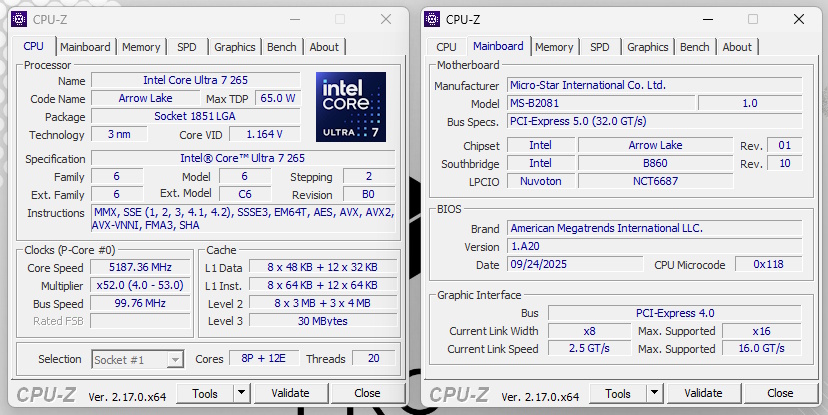Open the Memory tab in left window
Screen dimensions: 828x415
click(141, 47)
